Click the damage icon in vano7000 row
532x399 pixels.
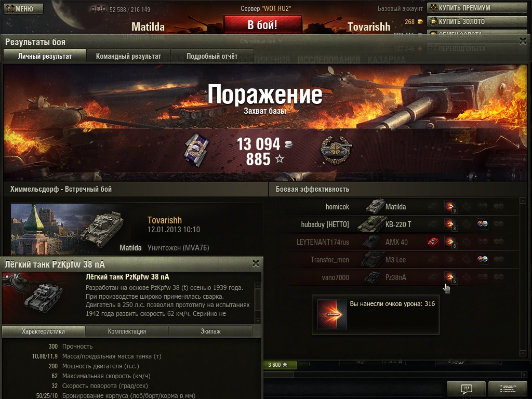click(x=449, y=276)
